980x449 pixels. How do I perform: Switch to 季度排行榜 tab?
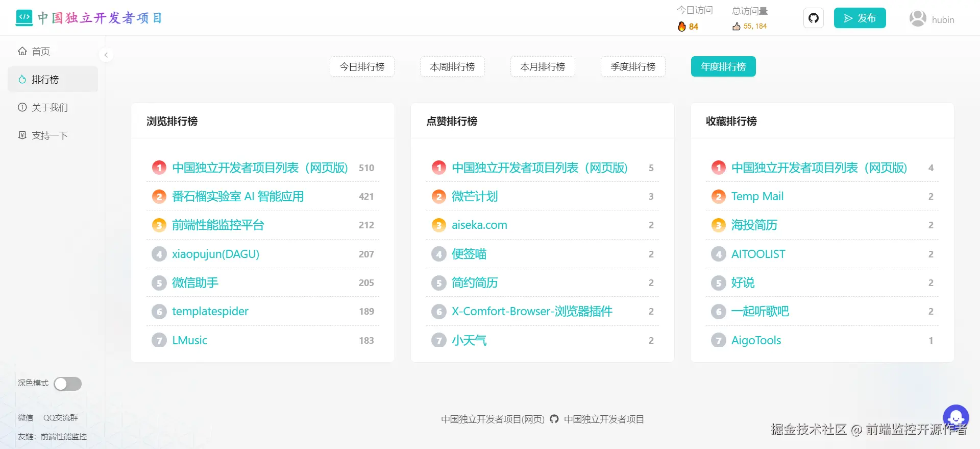(x=633, y=66)
